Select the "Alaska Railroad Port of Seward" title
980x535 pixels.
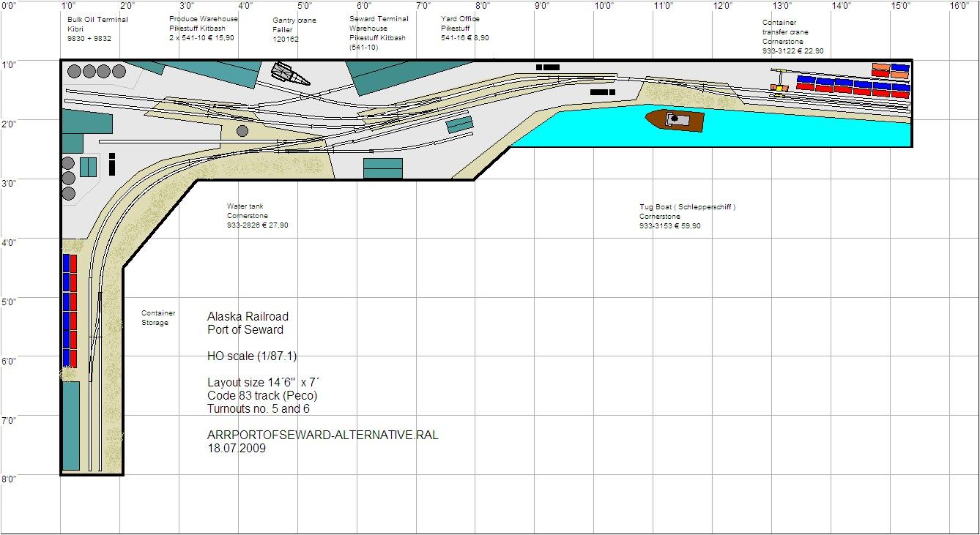coord(248,323)
